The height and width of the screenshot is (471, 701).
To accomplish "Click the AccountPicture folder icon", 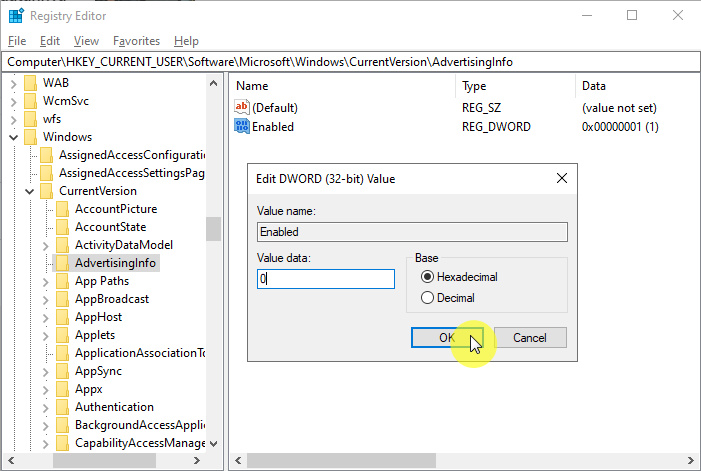I will (62, 209).
